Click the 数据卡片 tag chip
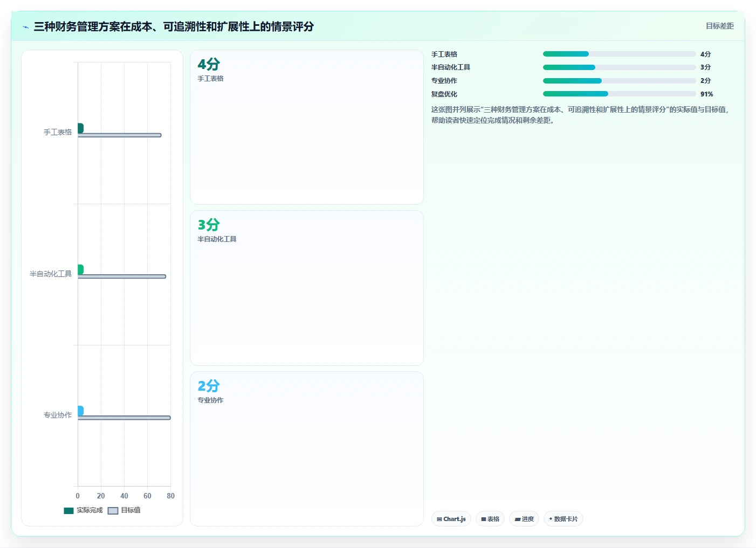 coord(563,519)
